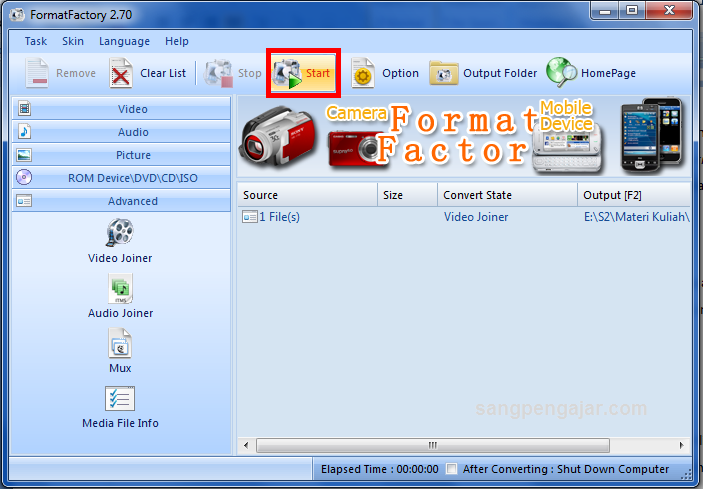Click the Elapsed Time : 00:00:00 status text
The width and height of the screenshot is (703, 489).
tap(380, 469)
